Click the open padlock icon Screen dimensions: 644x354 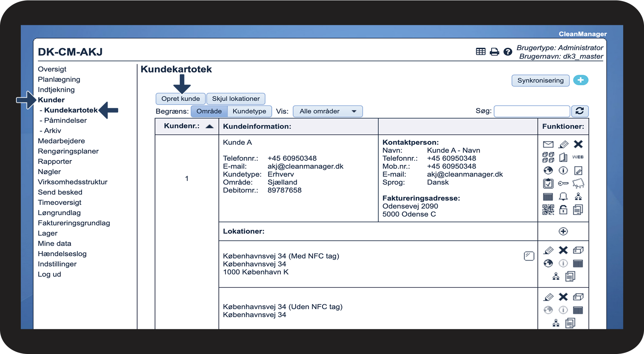563,210
